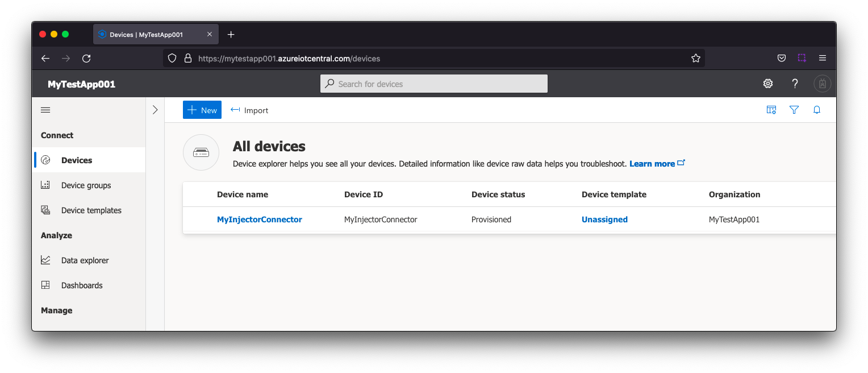Screen dimensions: 868x373
Task: Bookmark page with the star icon
Action: pyautogui.click(x=695, y=58)
